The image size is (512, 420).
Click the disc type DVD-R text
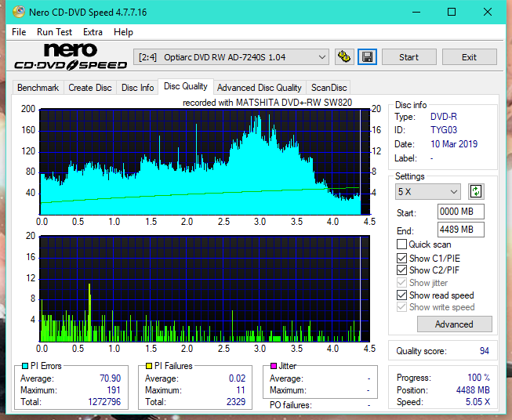(444, 117)
